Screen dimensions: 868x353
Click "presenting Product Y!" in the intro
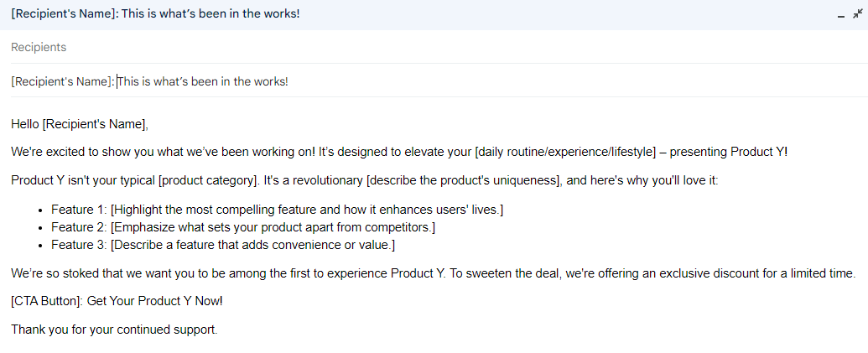[727, 153]
